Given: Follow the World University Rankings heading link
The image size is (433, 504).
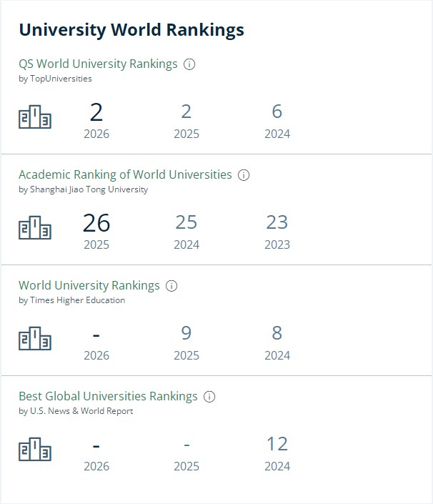Looking at the screenshot, I should pos(89,286).
